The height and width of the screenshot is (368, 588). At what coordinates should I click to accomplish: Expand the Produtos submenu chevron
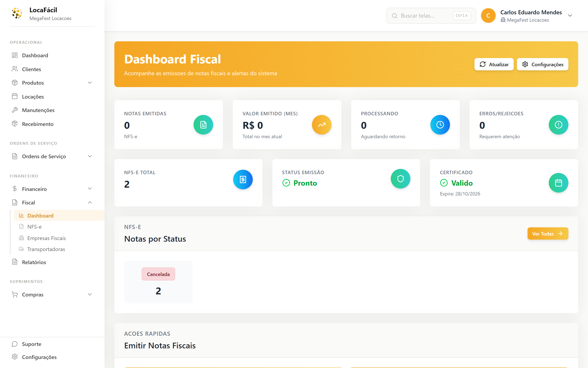[90, 83]
